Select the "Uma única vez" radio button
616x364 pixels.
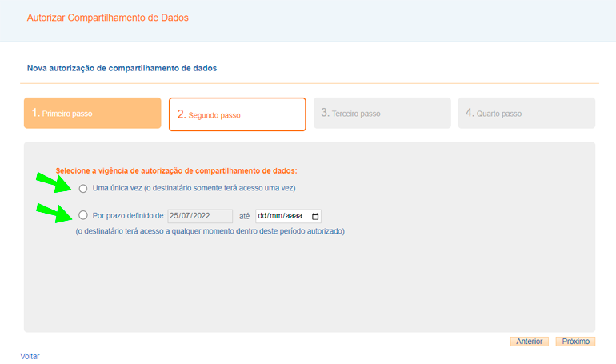click(x=83, y=189)
